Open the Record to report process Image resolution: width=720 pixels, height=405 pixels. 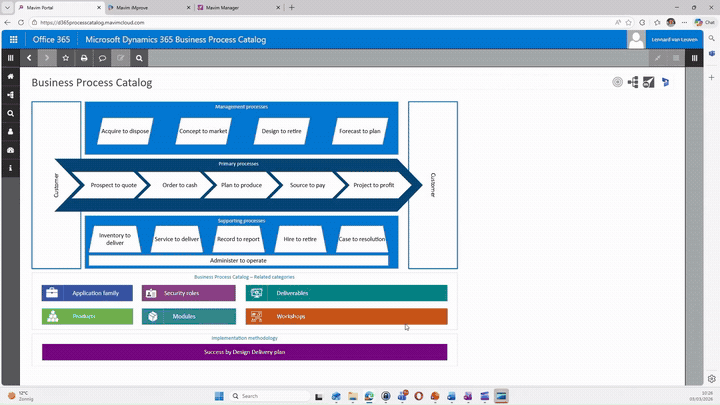point(238,239)
